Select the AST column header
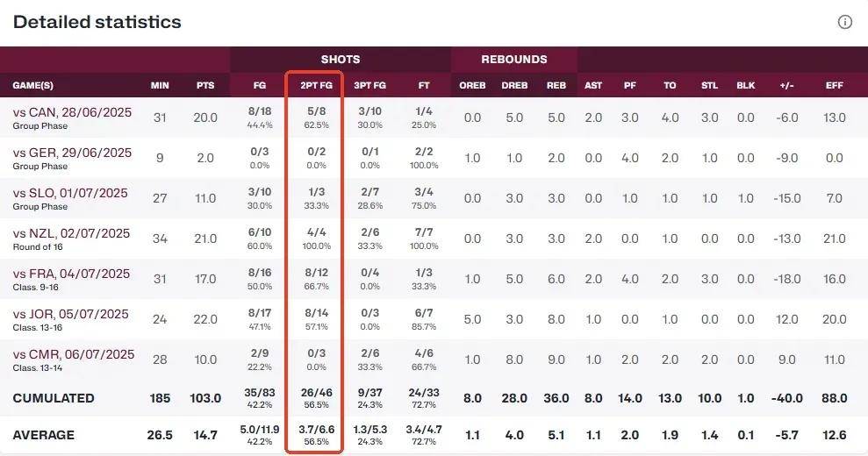 pos(593,86)
